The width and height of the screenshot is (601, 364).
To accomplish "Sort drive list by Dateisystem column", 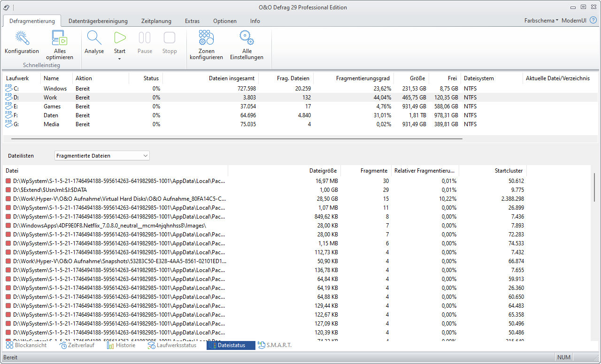I will [491, 78].
